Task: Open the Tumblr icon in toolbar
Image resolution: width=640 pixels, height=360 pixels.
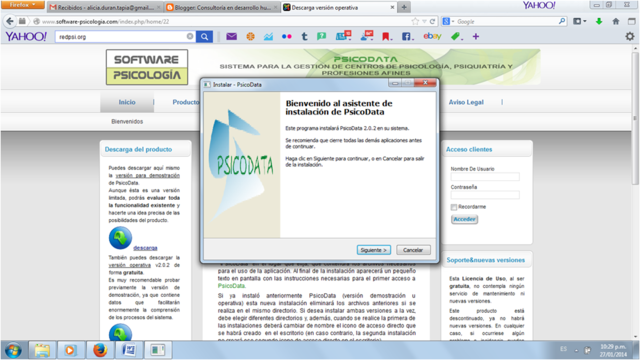Action: pyautogui.click(x=304, y=37)
